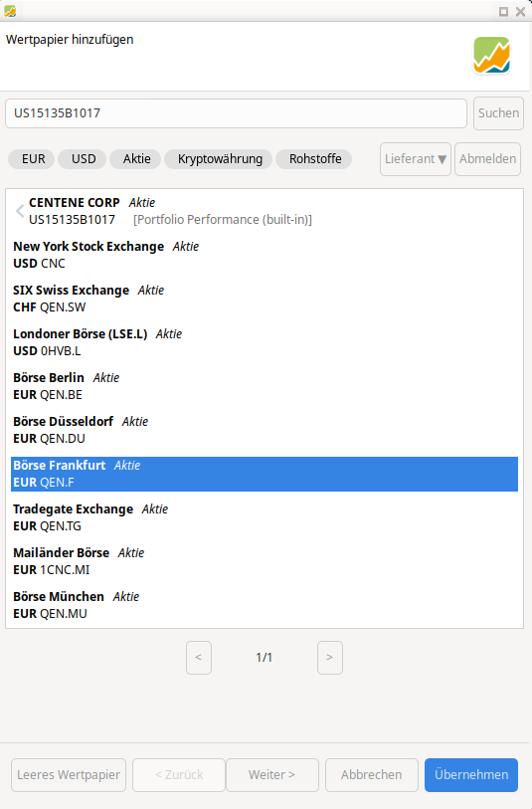
Task: Select Tradegate Exchange entry
Action: coord(265,518)
